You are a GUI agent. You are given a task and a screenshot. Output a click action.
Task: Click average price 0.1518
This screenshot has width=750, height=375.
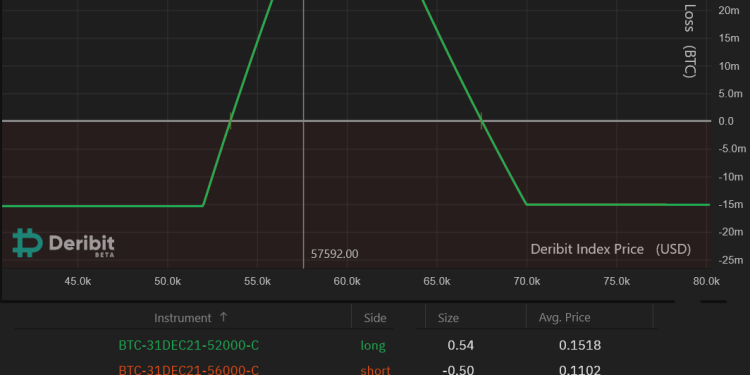tap(580, 345)
